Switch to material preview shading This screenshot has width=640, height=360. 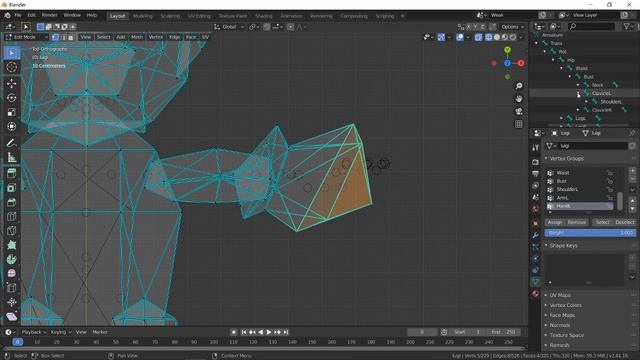click(x=504, y=37)
